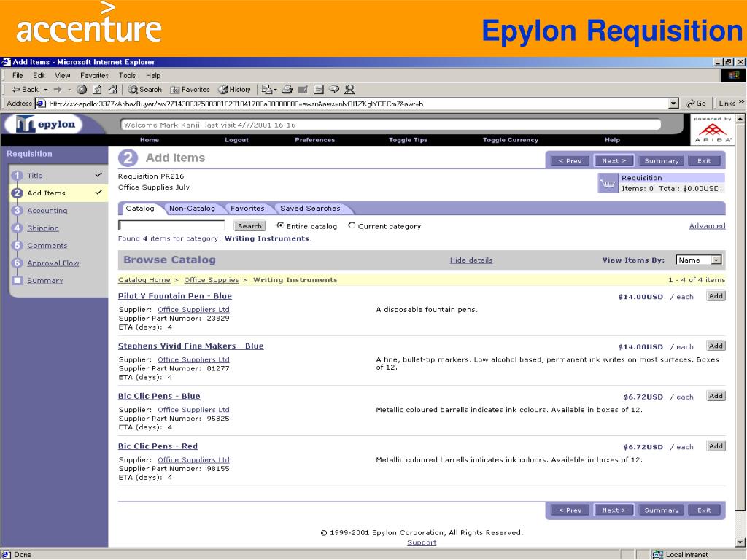Click the top Next > button
This screenshot has width=747, height=560.
pos(614,161)
